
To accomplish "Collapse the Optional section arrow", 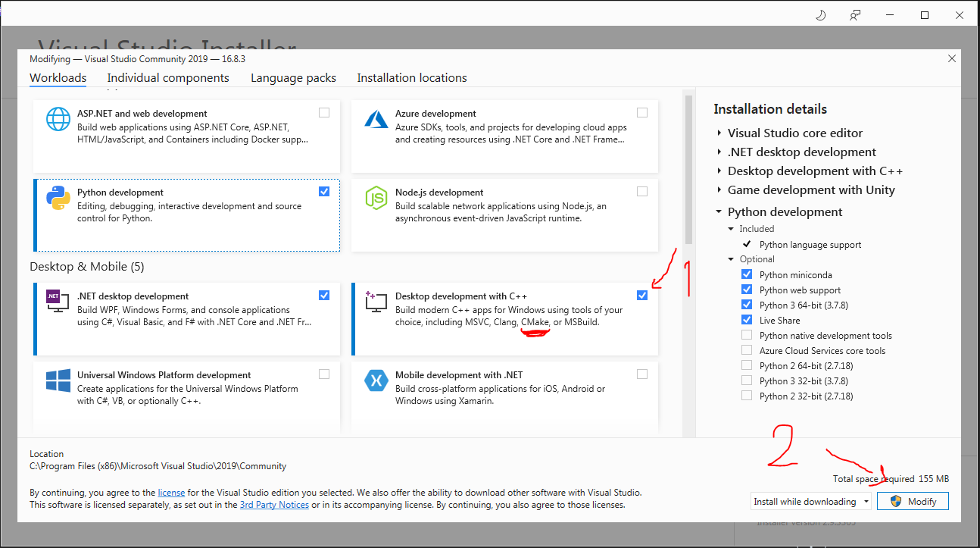I will pyautogui.click(x=731, y=259).
